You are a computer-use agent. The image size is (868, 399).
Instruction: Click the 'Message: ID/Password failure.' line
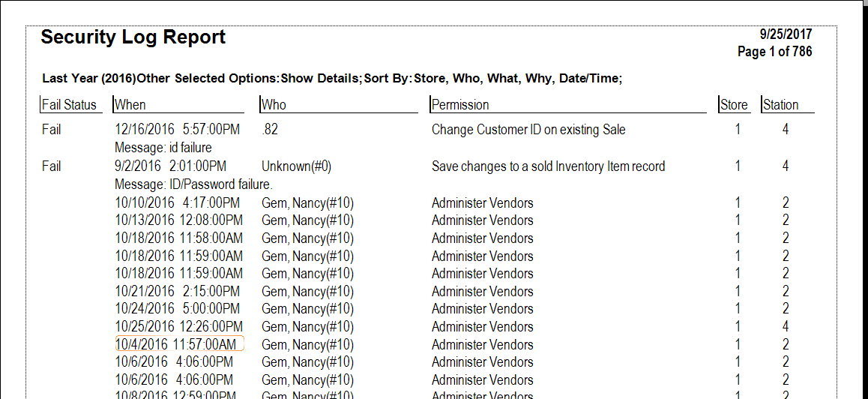193,184
